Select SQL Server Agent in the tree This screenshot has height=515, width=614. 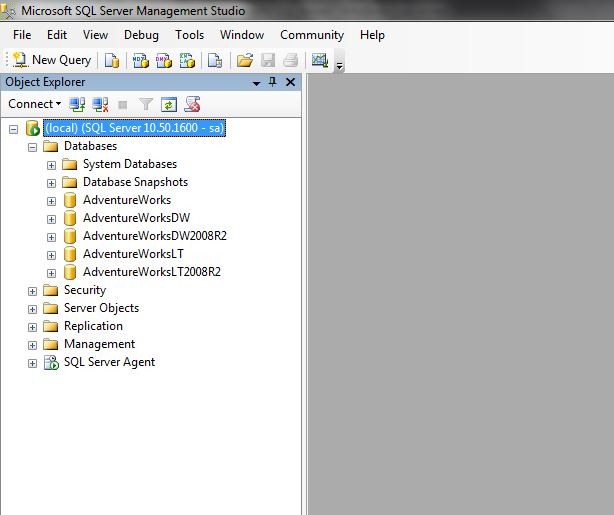pyautogui.click(x=109, y=362)
